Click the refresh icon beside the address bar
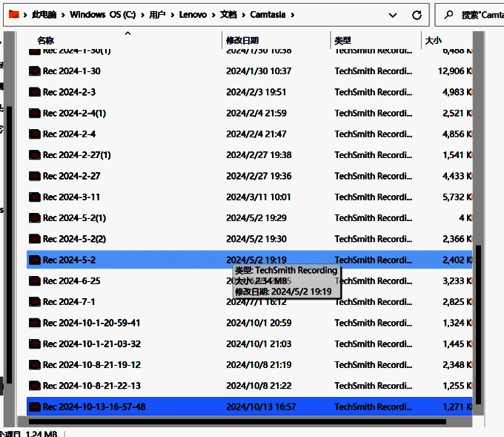This screenshot has width=504, height=437. pos(417,15)
